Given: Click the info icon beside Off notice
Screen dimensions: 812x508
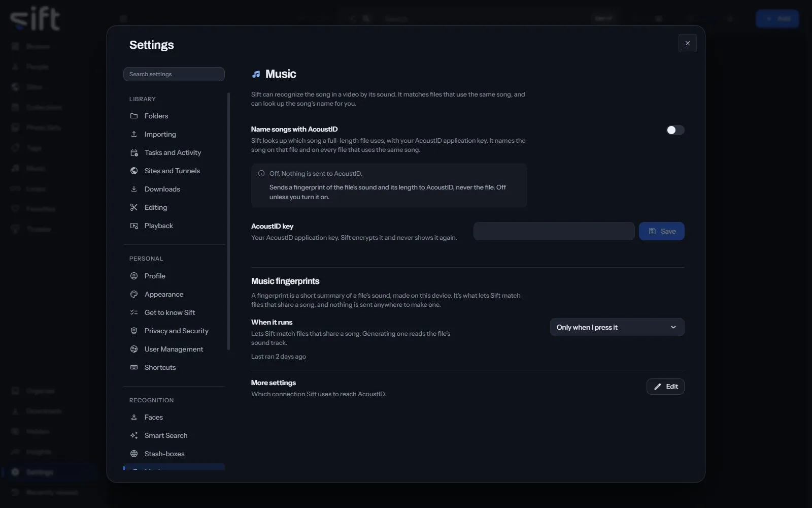Looking at the screenshot, I should click(261, 173).
